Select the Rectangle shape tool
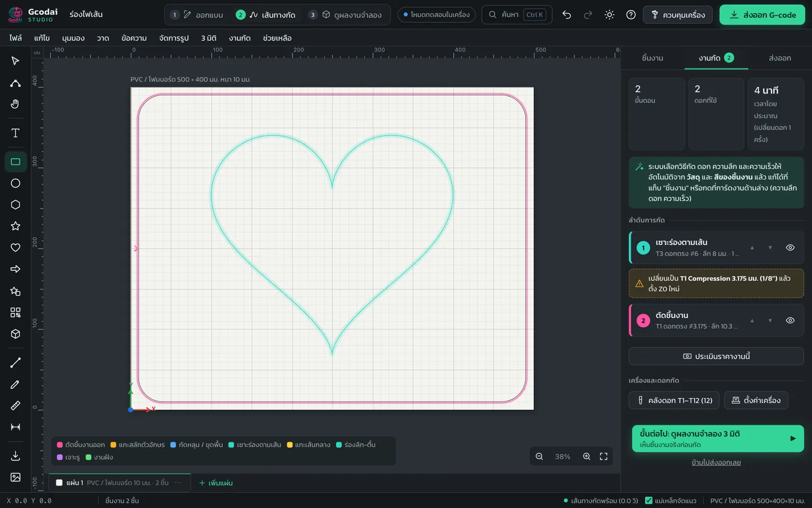 point(15,162)
